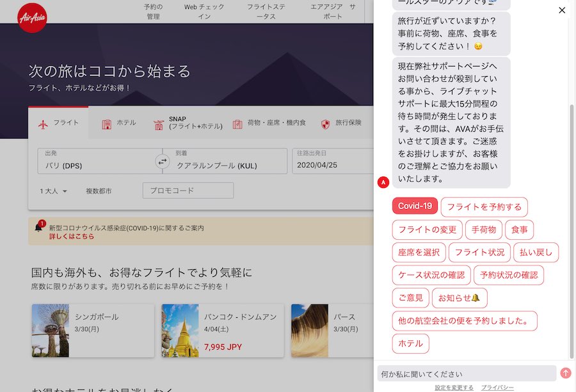Select the フライト tab
The image size is (576, 392).
tap(58, 123)
